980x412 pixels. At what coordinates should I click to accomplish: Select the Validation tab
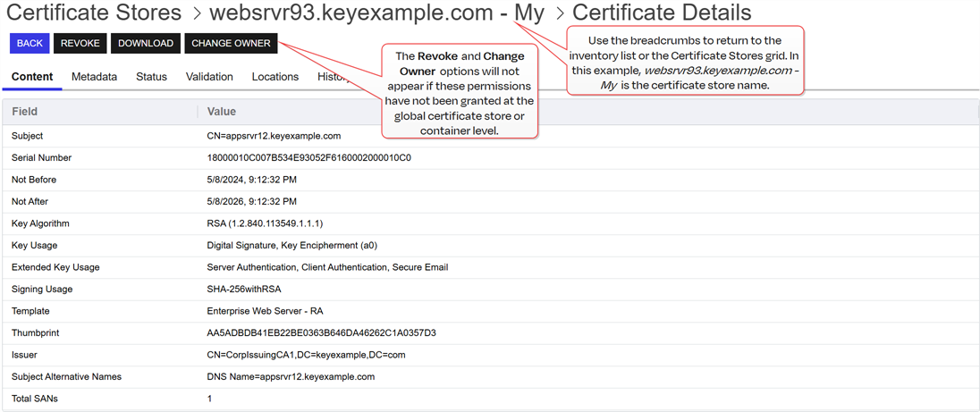[209, 77]
